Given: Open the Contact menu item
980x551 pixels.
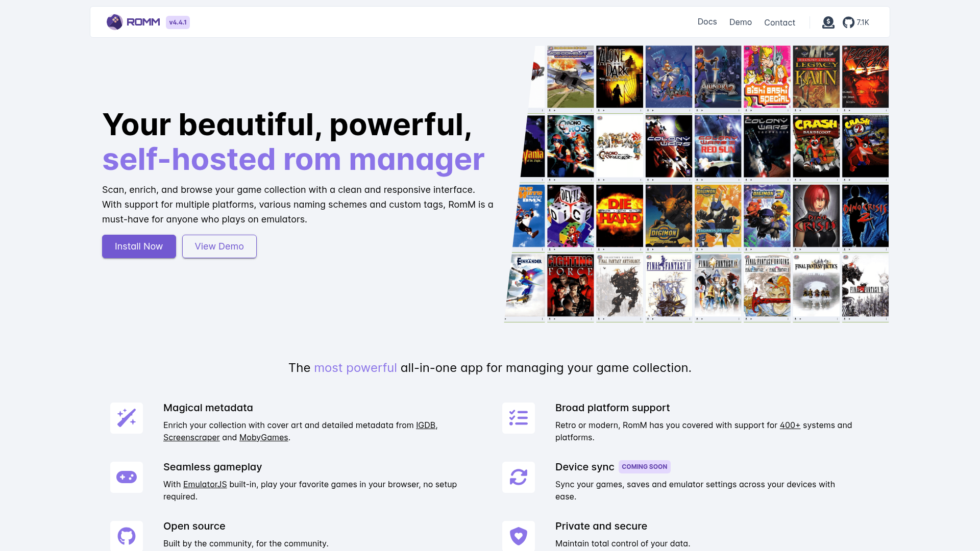Looking at the screenshot, I should (x=779, y=22).
